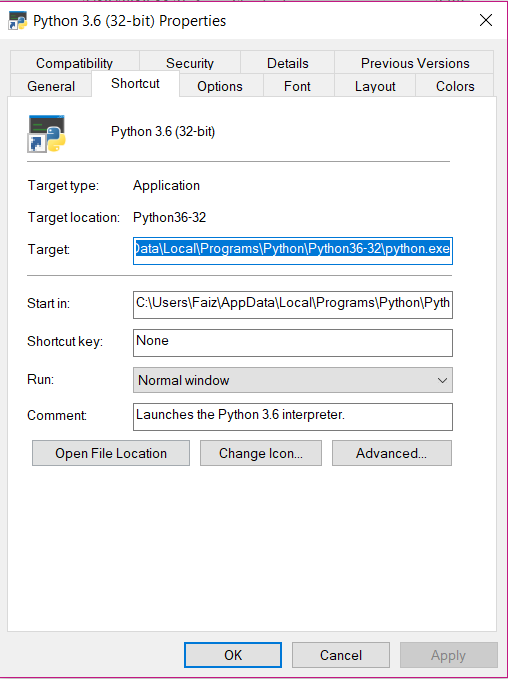Open the Run dropdown showing Normal window

293,380
